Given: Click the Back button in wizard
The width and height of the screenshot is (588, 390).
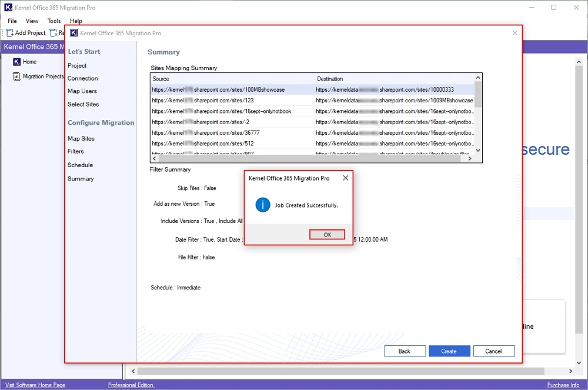Looking at the screenshot, I should pyautogui.click(x=405, y=351).
